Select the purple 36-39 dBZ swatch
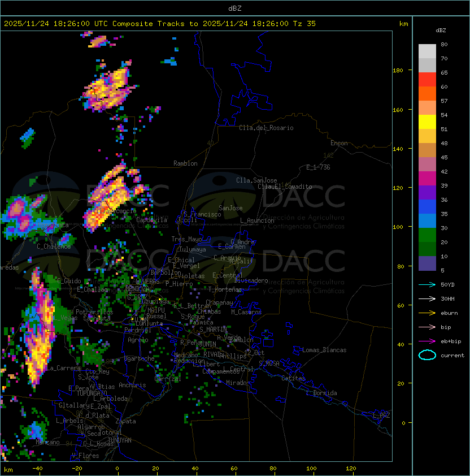Screen dimensions: 470x476 coord(427,192)
